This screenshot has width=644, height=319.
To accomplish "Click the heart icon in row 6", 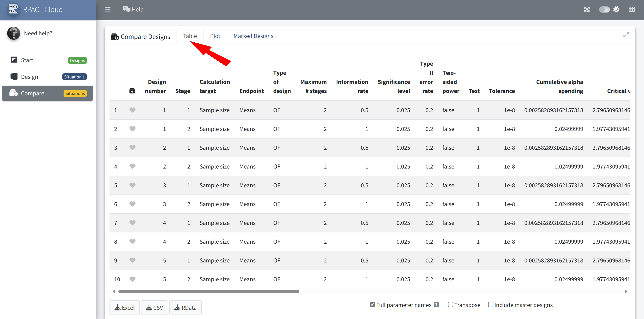I will (132, 204).
